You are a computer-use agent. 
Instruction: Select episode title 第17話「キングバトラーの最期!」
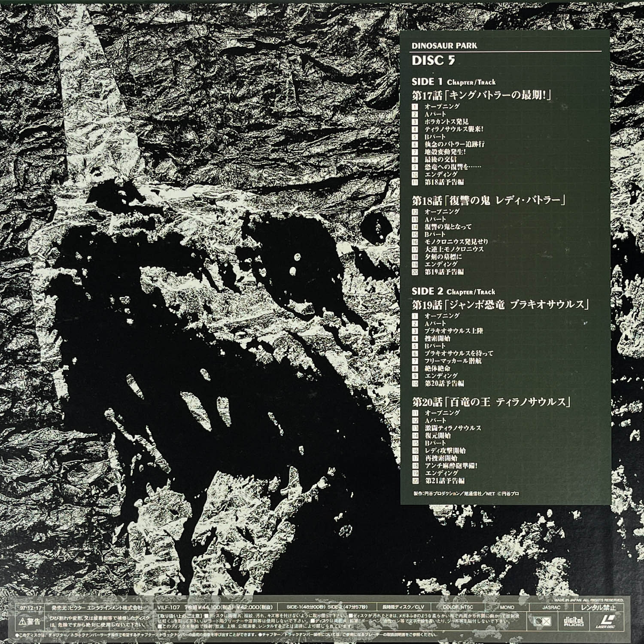[x=481, y=95]
